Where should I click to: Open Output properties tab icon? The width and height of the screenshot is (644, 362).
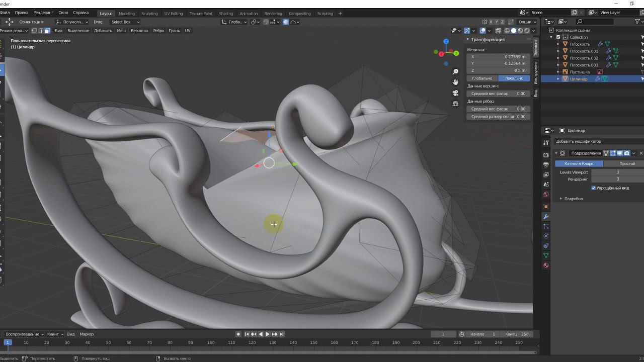(x=546, y=165)
